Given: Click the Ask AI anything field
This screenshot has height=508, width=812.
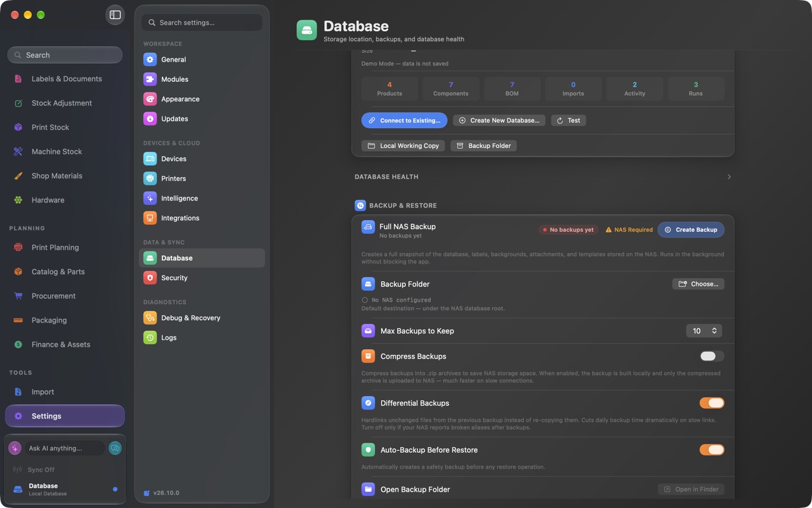Looking at the screenshot, I should click(x=65, y=448).
